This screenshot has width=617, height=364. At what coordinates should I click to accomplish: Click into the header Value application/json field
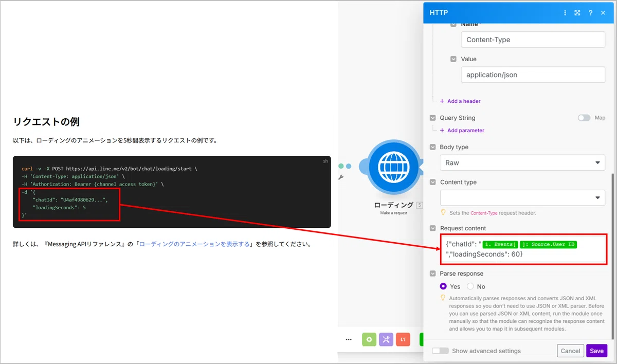click(533, 75)
